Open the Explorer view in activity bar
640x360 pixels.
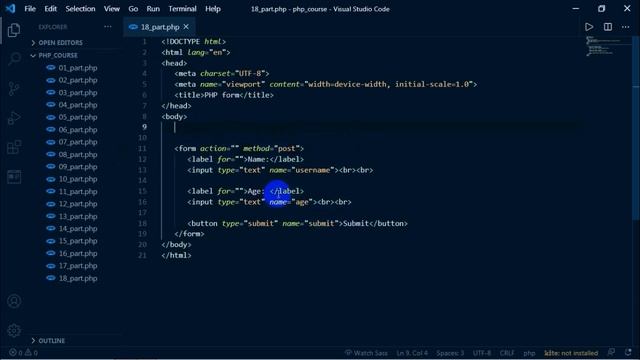pyautogui.click(x=14, y=30)
